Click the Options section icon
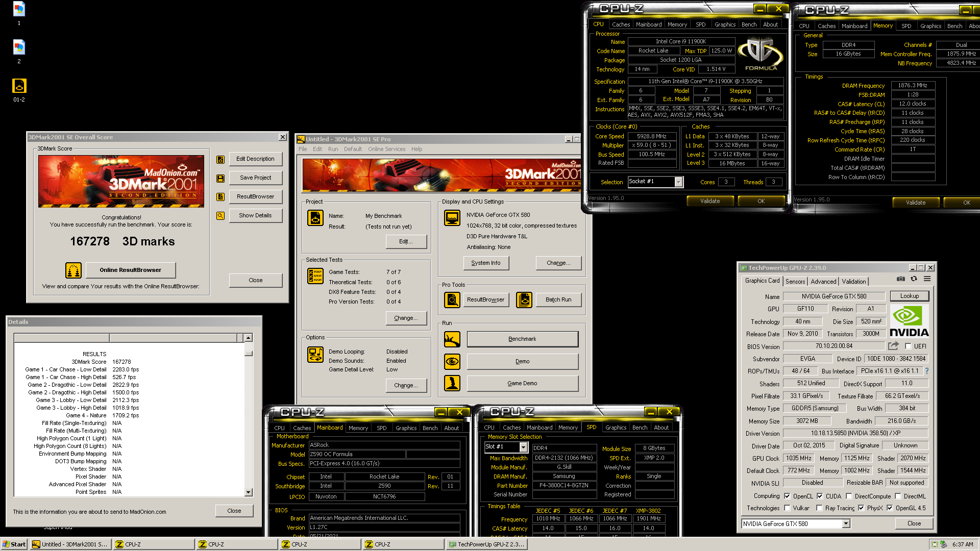The width and height of the screenshot is (980, 551). (315, 355)
